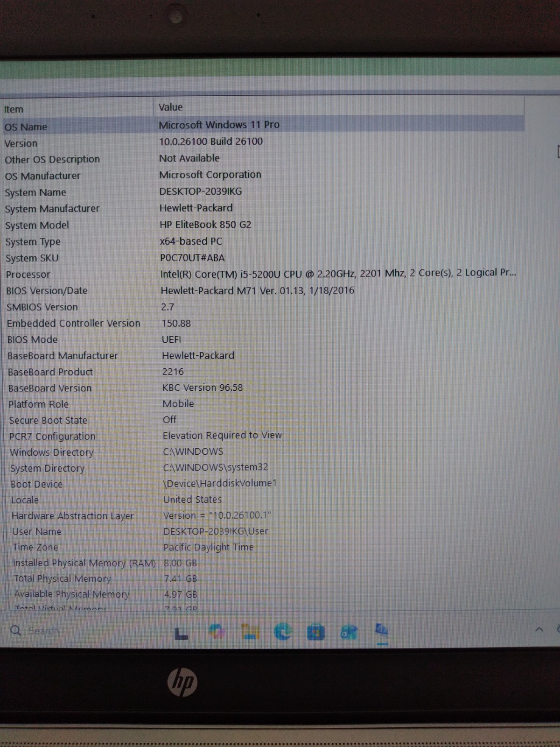This screenshot has width=560, height=747.
Task: Select the Embedded Controller Version row
Action: click(x=262, y=323)
